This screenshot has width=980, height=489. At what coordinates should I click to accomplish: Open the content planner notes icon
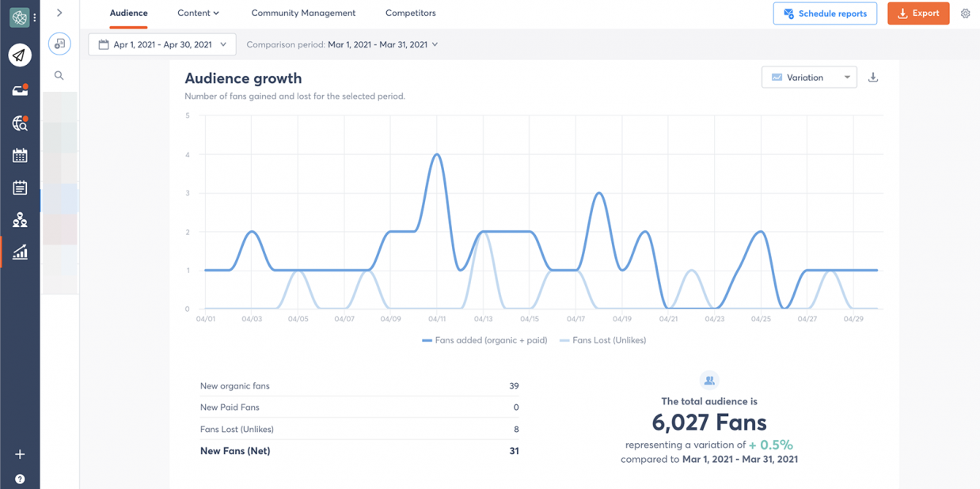point(20,188)
